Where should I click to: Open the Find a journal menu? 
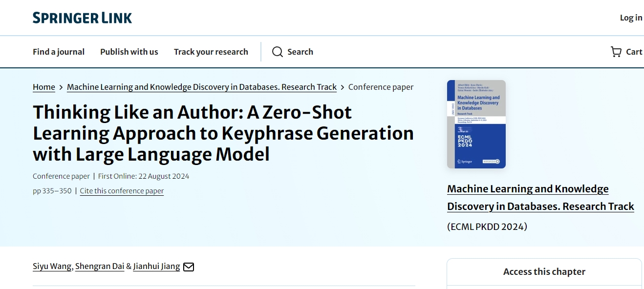point(59,52)
